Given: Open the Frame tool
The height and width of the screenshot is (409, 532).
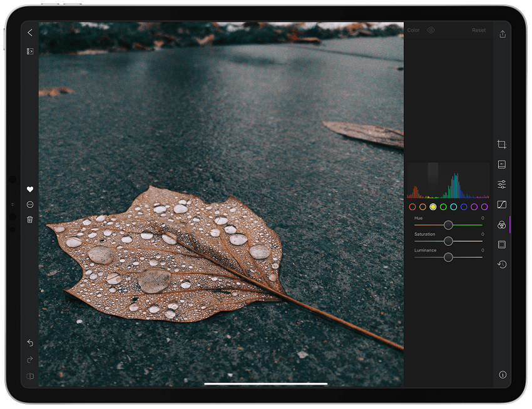Looking at the screenshot, I should [x=501, y=245].
